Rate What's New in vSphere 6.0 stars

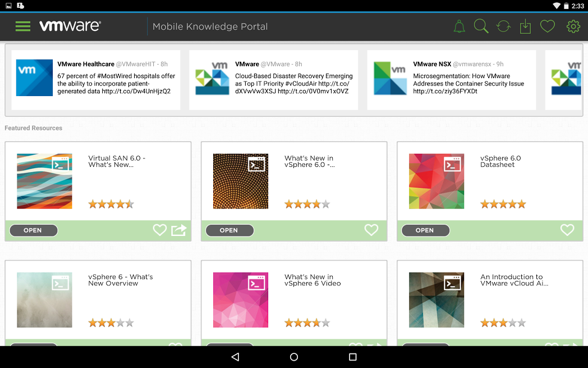click(307, 205)
